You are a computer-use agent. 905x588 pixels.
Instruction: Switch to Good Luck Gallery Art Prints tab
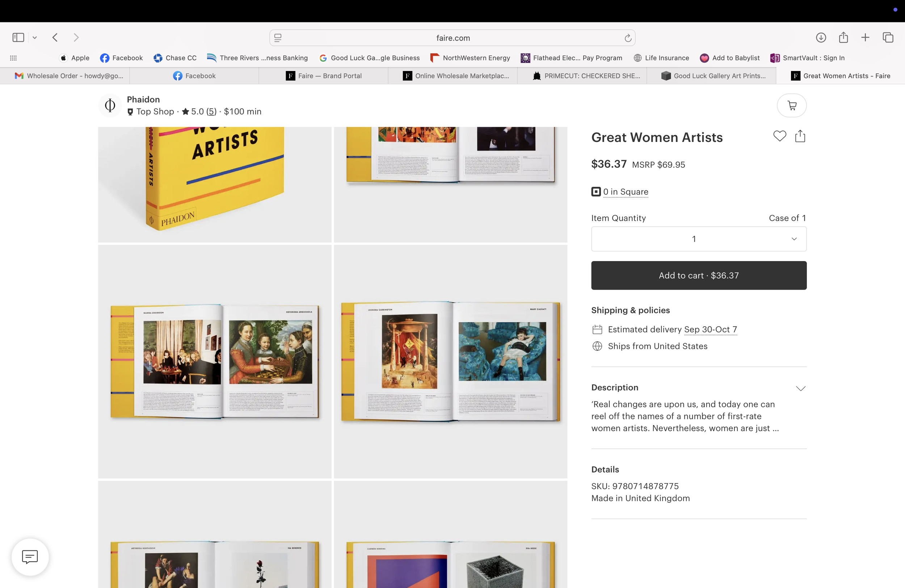(711, 76)
